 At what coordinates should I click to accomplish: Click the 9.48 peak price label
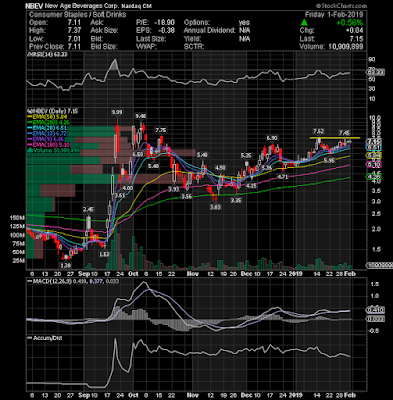coord(141,116)
